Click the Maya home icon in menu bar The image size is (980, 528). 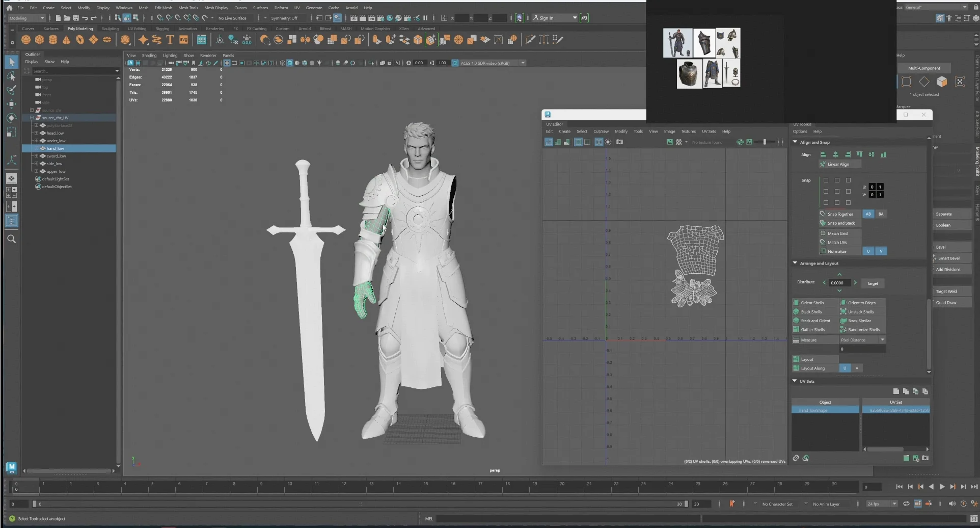pos(9,8)
